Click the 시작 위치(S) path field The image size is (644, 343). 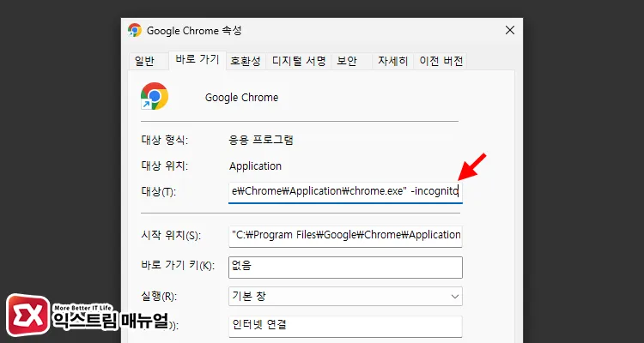(345, 236)
